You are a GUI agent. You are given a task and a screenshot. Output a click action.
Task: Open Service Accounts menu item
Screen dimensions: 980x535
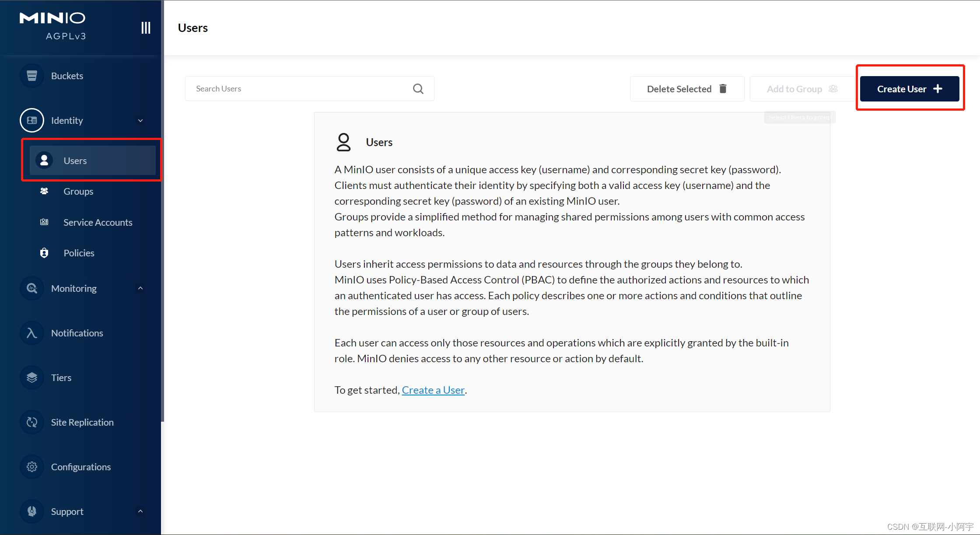pos(98,222)
